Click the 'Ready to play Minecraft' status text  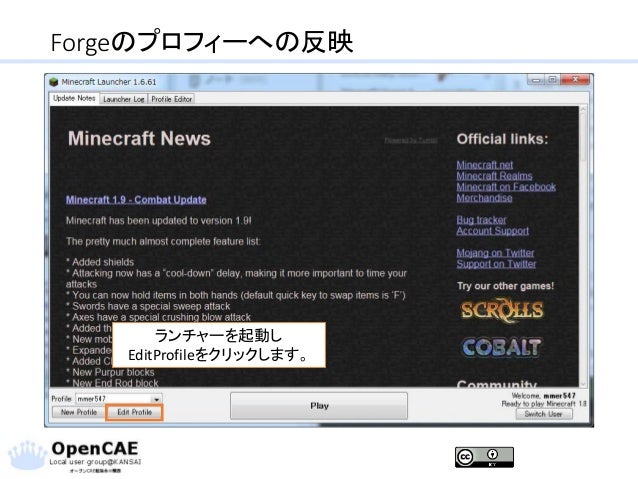click(x=544, y=404)
